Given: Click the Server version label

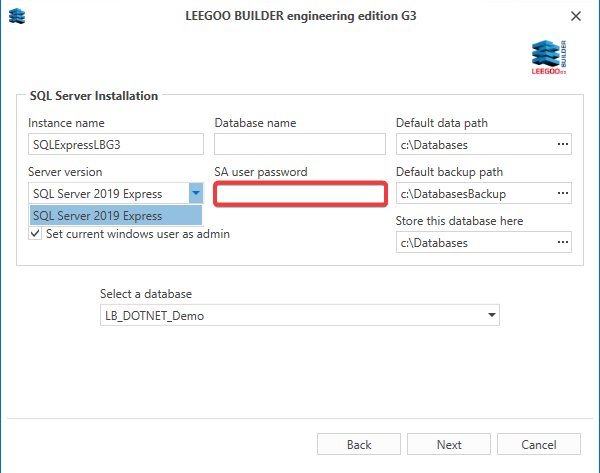Looking at the screenshot, I should [x=65, y=172].
